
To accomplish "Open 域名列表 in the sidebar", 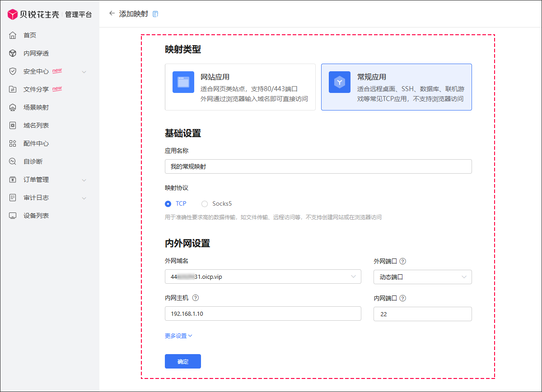I will click(x=36, y=125).
